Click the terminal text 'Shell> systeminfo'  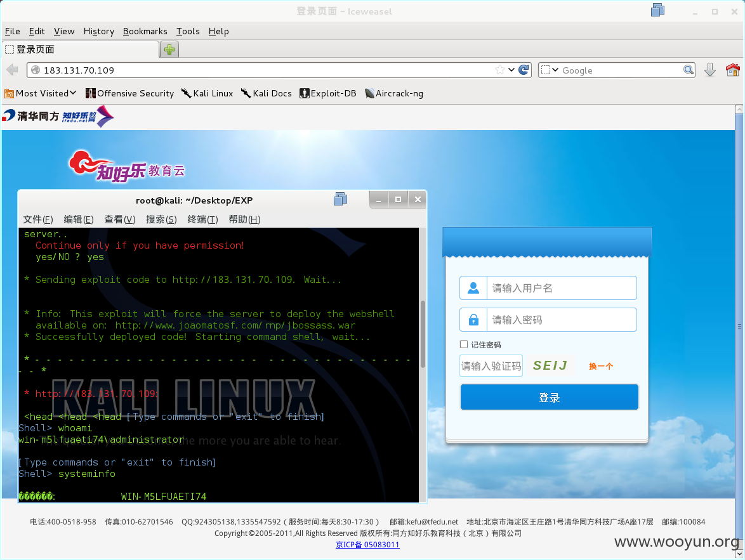click(67, 474)
